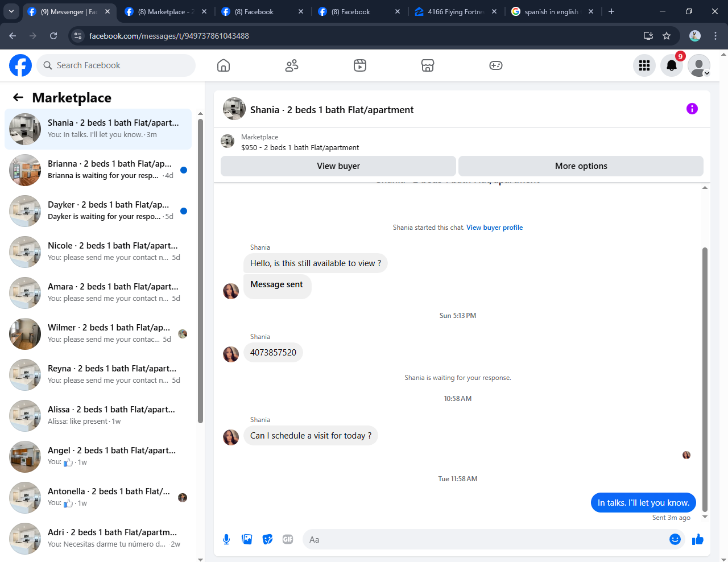Image resolution: width=728 pixels, height=562 pixels.
Task: Go to the Home feed icon
Action: click(224, 65)
